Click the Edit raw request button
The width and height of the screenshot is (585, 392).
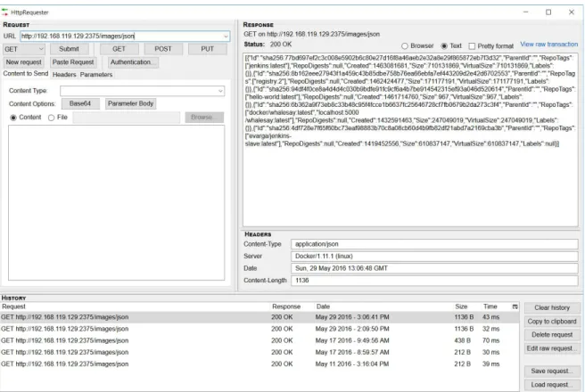(x=552, y=348)
